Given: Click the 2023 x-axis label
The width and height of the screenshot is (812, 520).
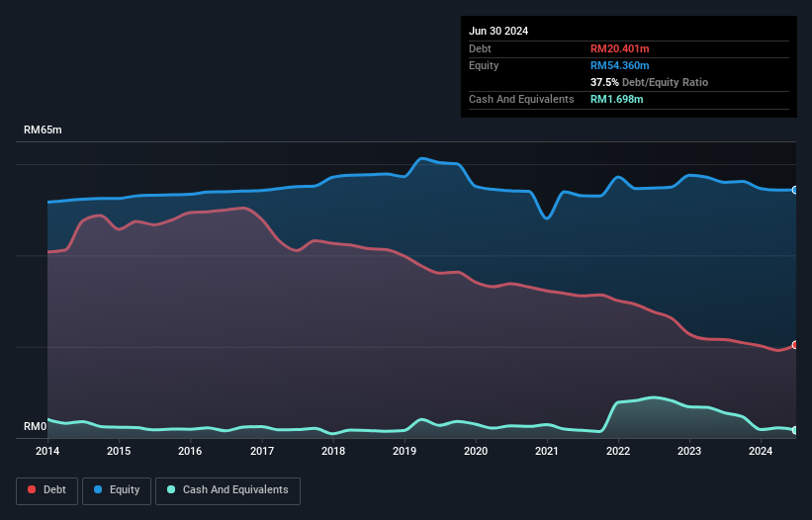Looking at the screenshot, I should [x=689, y=451].
